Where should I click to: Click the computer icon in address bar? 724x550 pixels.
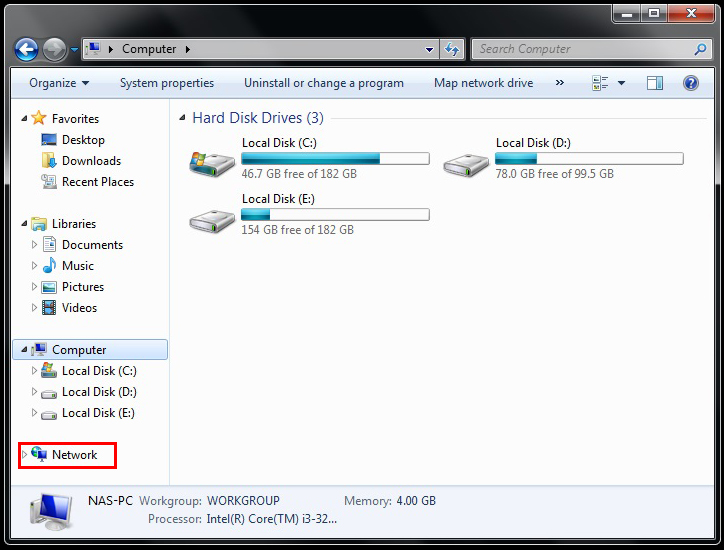[94, 48]
